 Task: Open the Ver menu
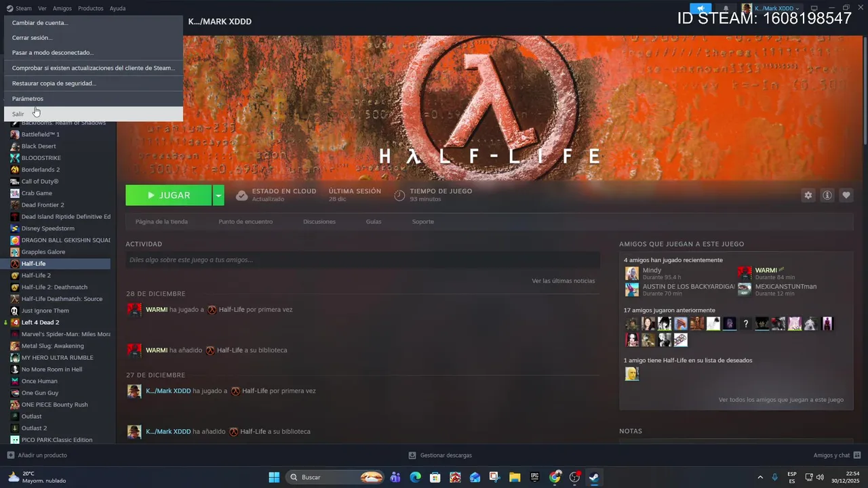coord(42,8)
